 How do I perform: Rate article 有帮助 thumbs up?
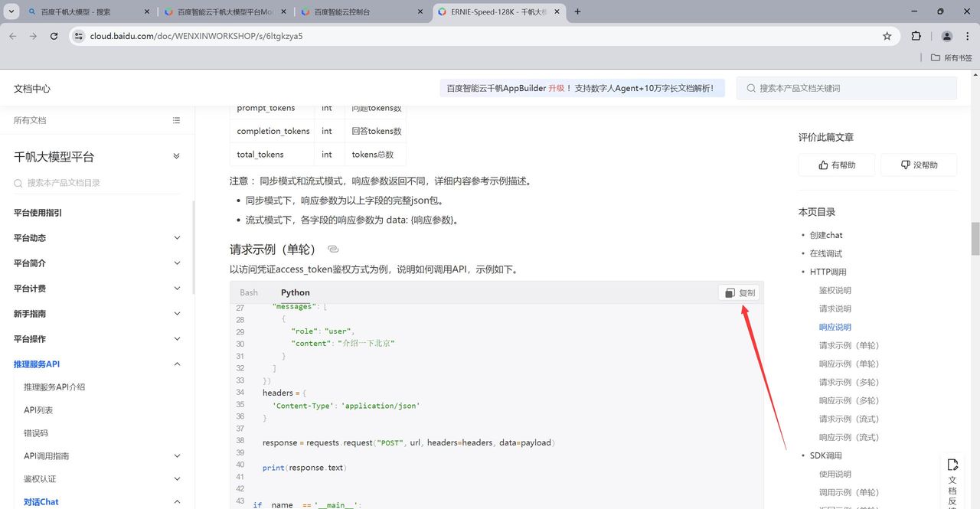(837, 165)
